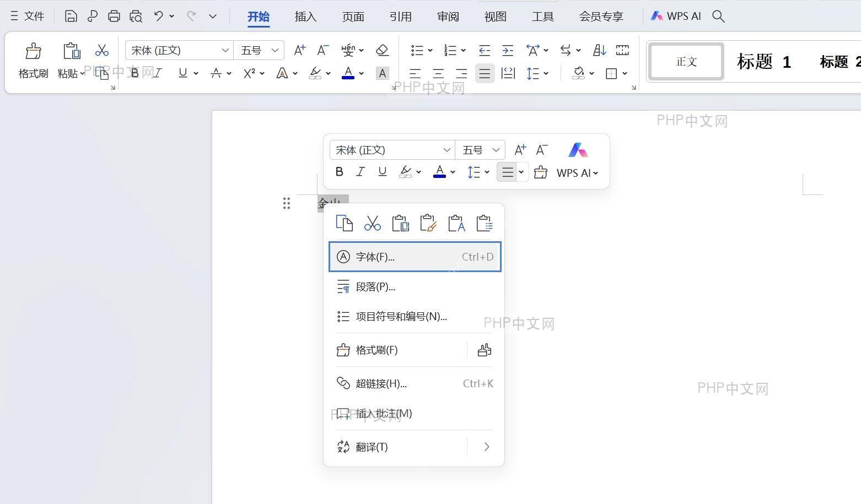This screenshot has height=504, width=861.
Task: Click the WPS AI button in the top bar
Action: (676, 16)
